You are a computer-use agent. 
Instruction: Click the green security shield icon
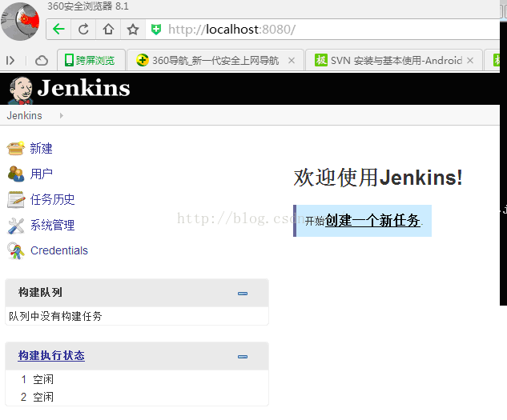[156, 30]
